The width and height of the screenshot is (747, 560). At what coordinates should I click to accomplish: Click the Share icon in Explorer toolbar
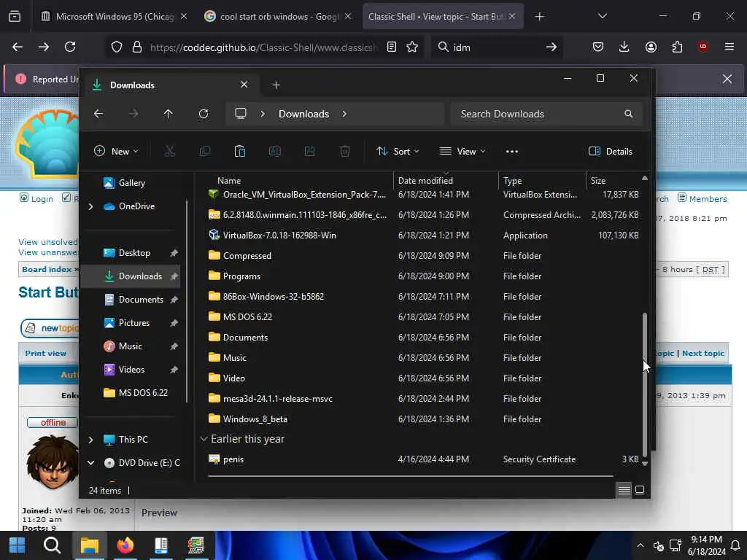click(309, 152)
